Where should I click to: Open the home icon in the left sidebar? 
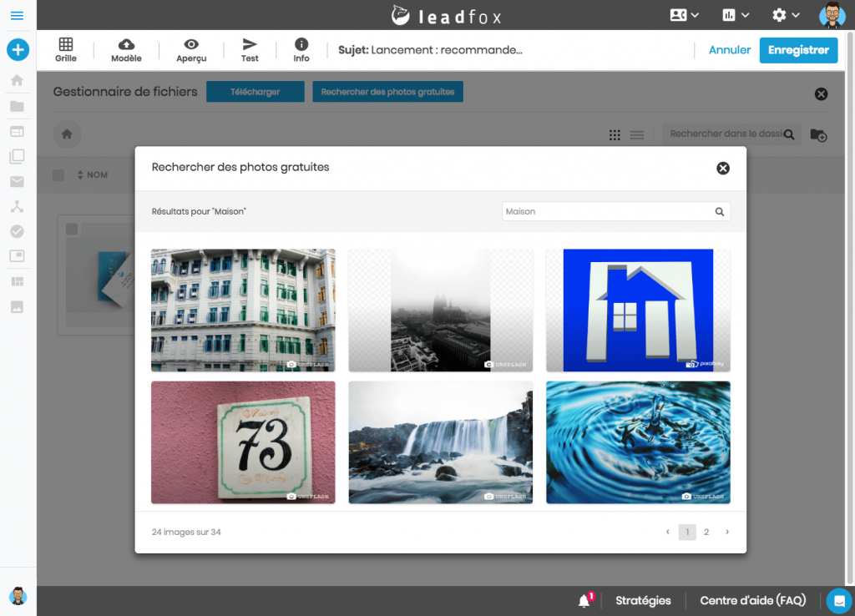point(17,80)
